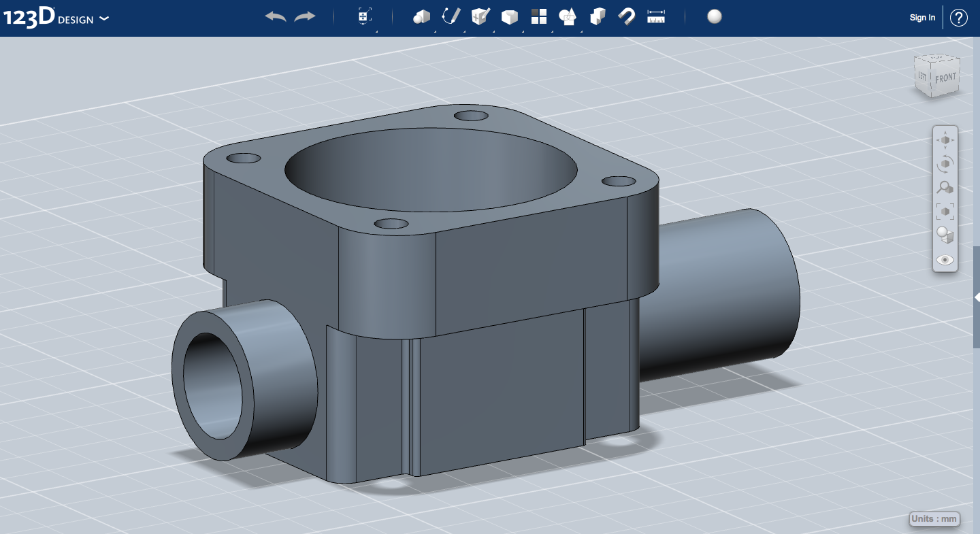Click the Sign In link
The height and width of the screenshot is (534, 980).
(x=922, y=18)
